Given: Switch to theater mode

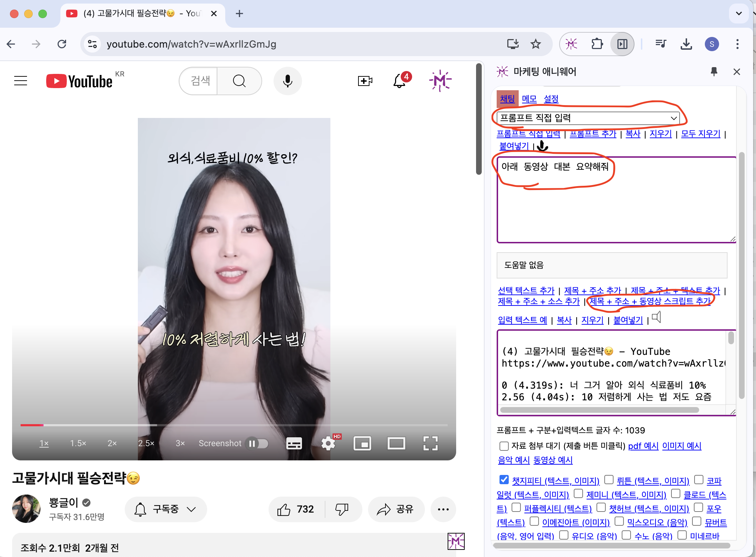Looking at the screenshot, I should (396, 443).
